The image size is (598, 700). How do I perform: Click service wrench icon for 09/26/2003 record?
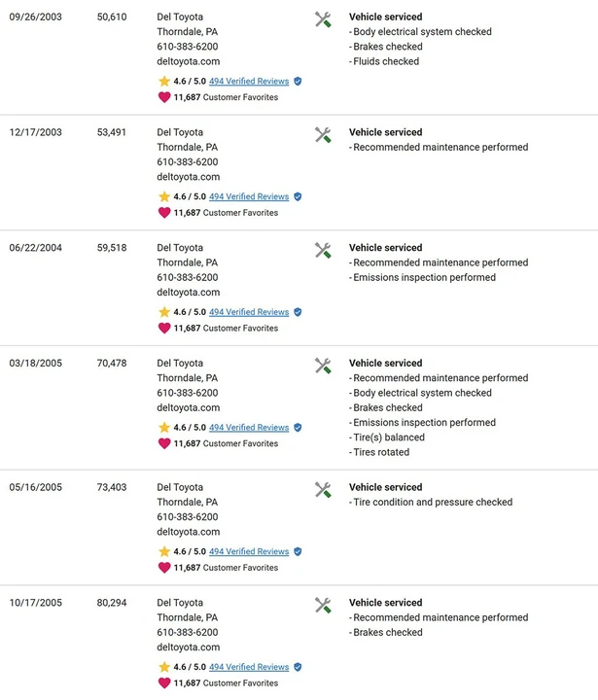(x=323, y=19)
